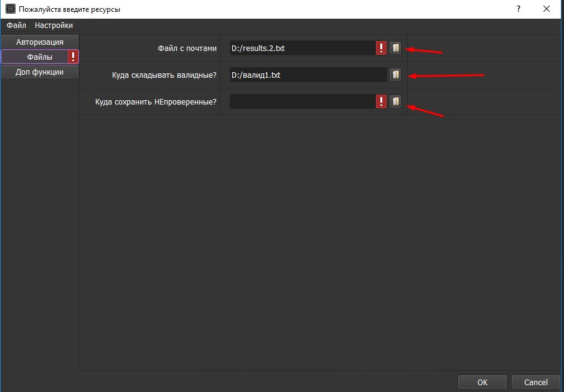
Task: Click red warning icon in НЕпроверенные field
Action: point(381,101)
